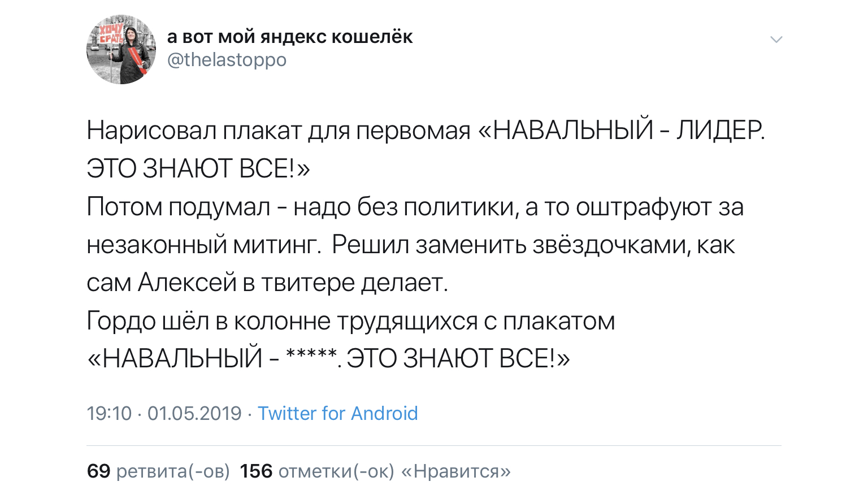
Task: Follow the Twitter for Android source link
Action: click(338, 414)
